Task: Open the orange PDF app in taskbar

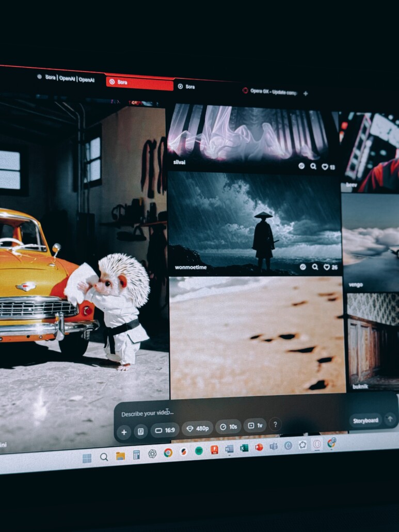Action: (x=214, y=449)
